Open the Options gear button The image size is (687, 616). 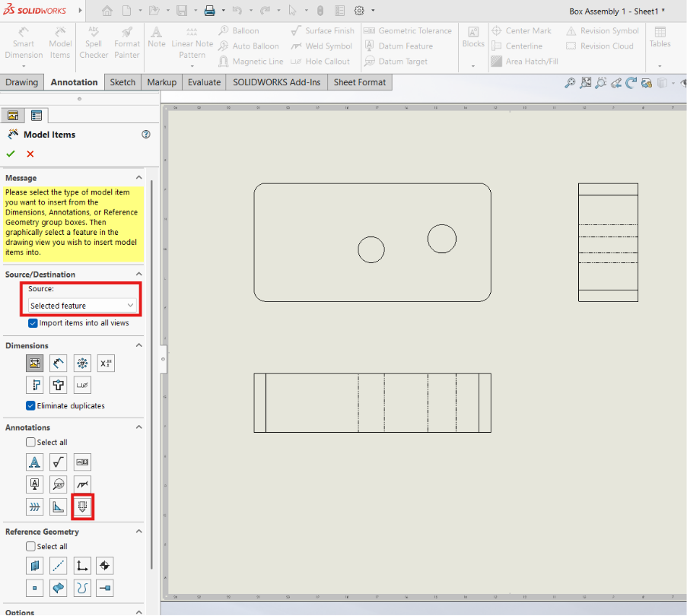tap(359, 11)
